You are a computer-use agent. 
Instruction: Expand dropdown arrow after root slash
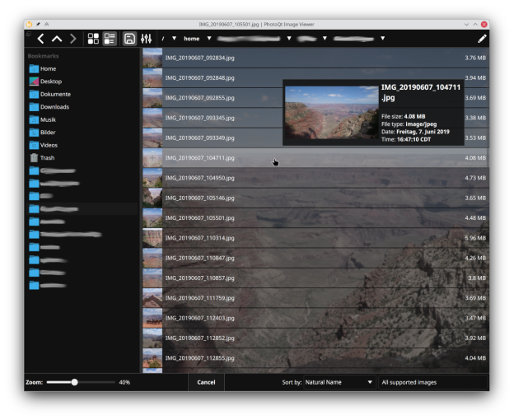click(174, 39)
